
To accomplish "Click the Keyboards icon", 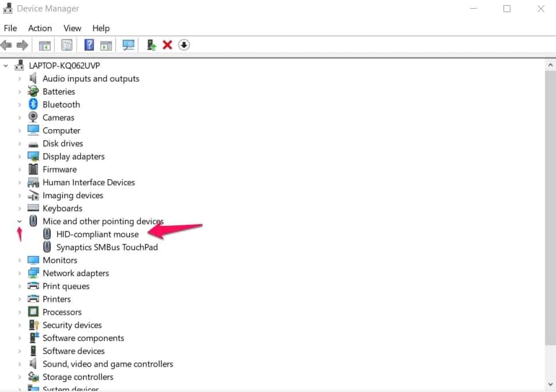I will (x=33, y=208).
